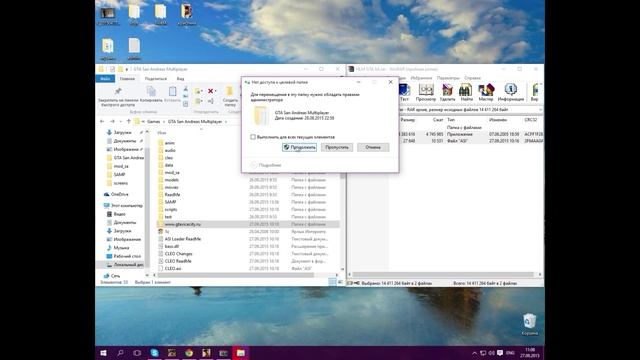Open Explorer Вид ribbon tab
This screenshot has width=640, height=360.
tap(180, 78)
